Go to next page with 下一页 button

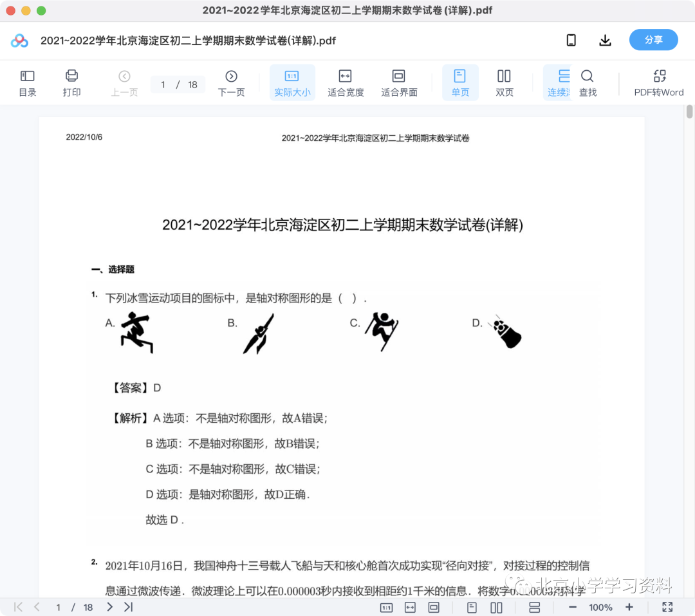(231, 83)
